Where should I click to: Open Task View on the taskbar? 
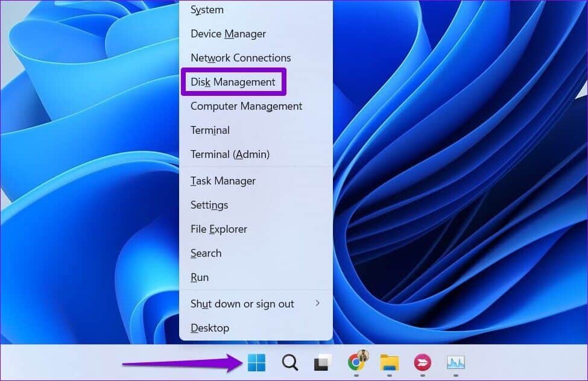(x=323, y=363)
